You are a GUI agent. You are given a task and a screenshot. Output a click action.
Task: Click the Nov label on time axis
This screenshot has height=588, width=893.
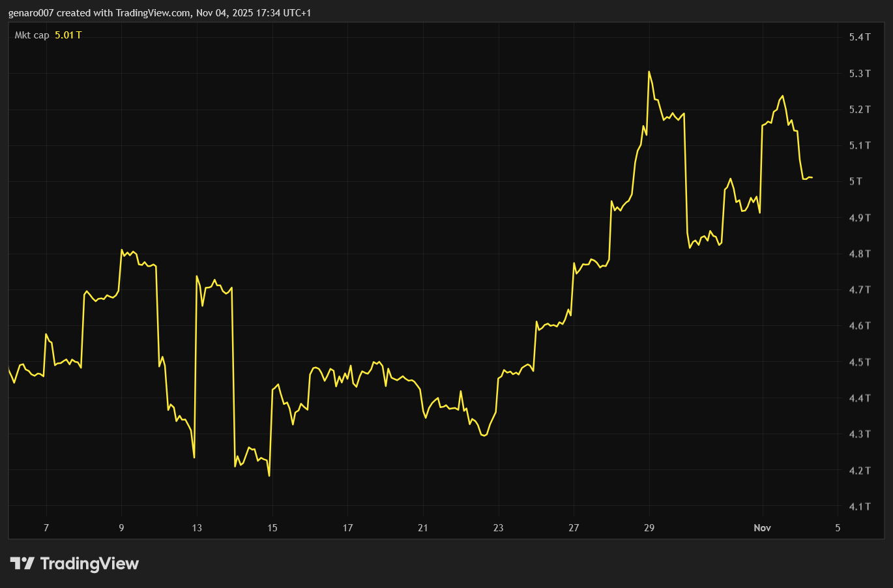point(762,528)
